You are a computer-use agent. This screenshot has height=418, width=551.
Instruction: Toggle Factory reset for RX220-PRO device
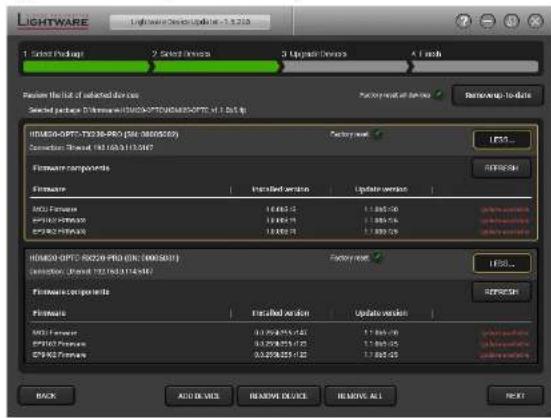377,257
